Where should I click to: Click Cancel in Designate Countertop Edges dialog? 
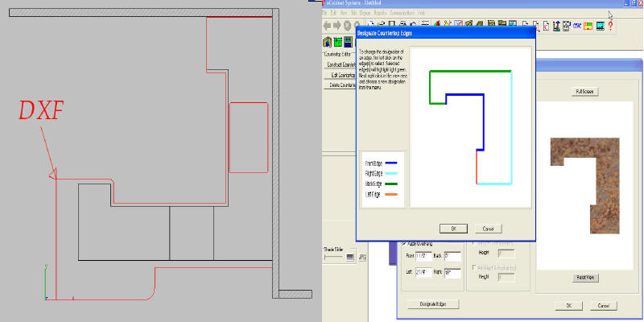click(x=489, y=229)
